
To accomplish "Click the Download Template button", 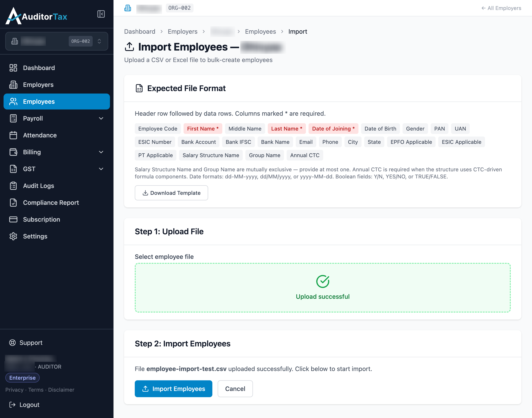I will coord(171,193).
